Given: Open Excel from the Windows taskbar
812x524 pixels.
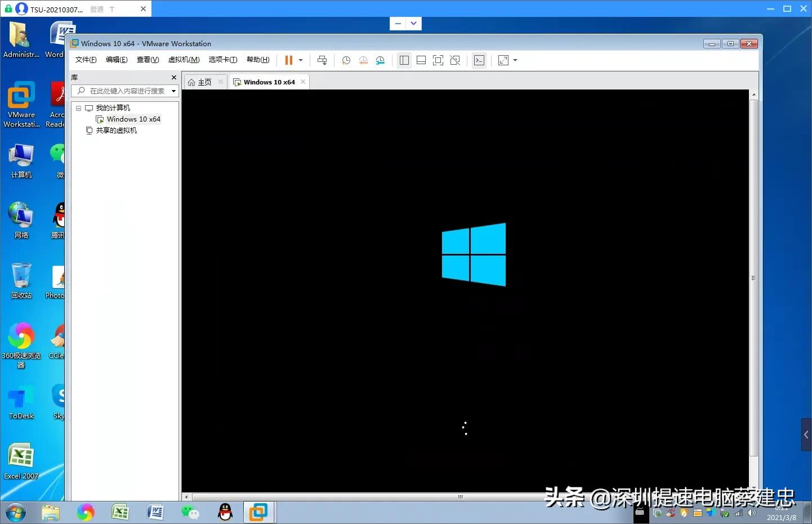Looking at the screenshot, I should click(120, 512).
